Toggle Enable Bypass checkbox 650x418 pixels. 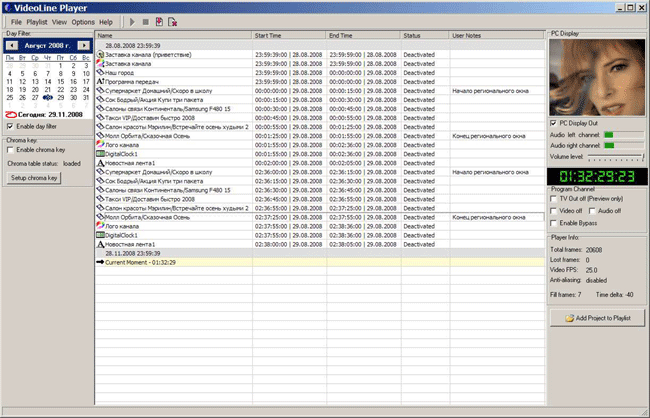553,223
